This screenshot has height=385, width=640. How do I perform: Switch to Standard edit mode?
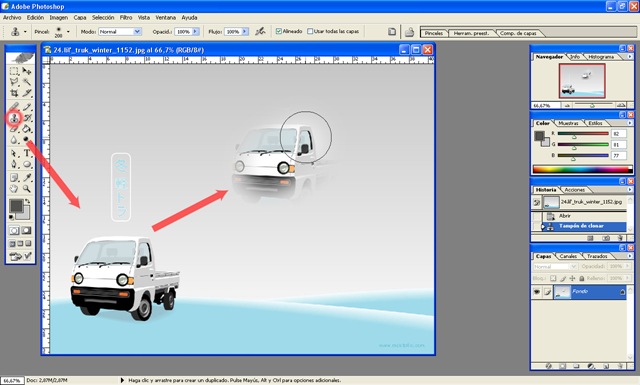(14, 231)
